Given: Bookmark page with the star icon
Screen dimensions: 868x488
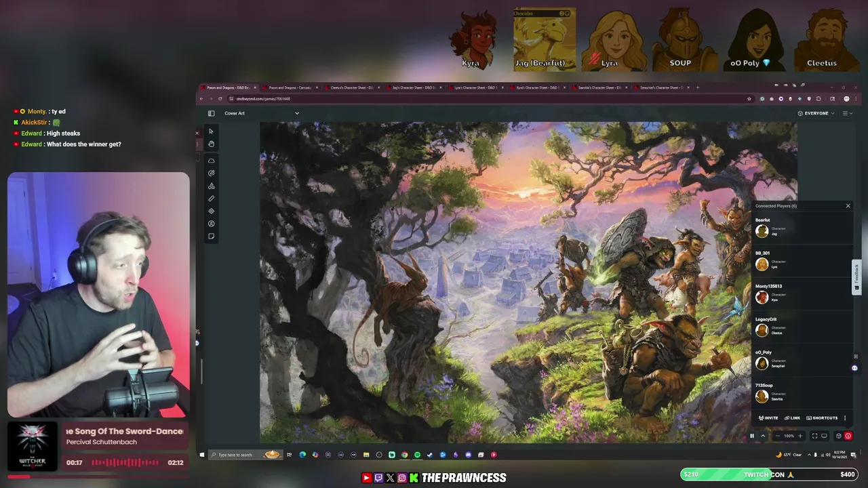Looking at the screenshot, I should coord(749,99).
